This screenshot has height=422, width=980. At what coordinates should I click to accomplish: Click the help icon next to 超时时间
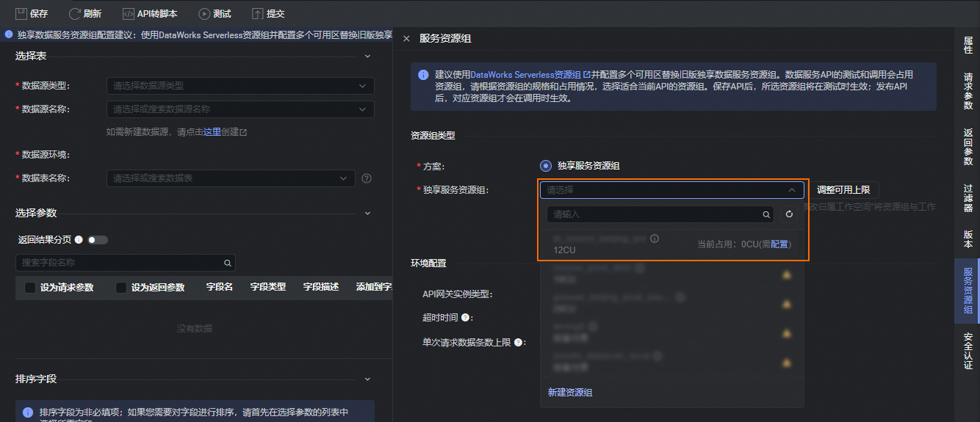[x=465, y=318]
